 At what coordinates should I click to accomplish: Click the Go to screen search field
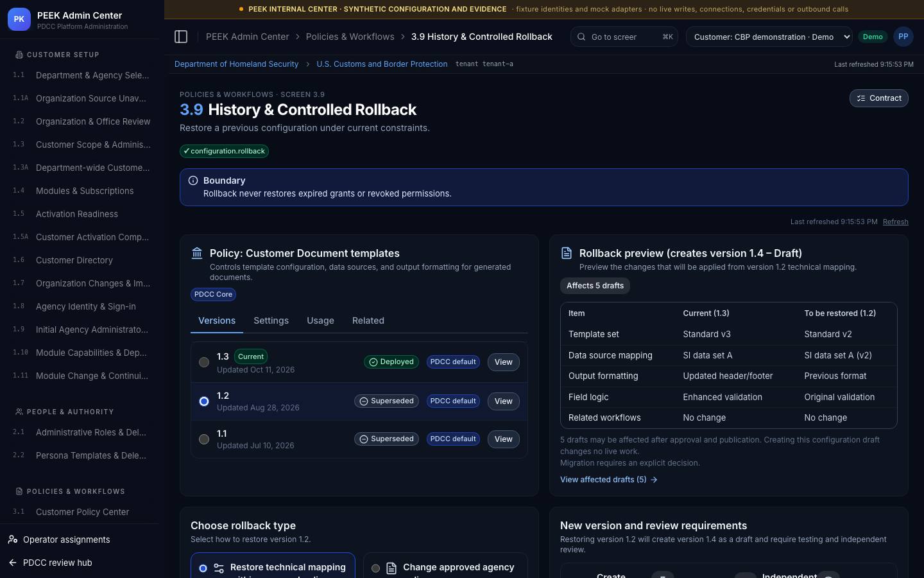click(x=624, y=37)
